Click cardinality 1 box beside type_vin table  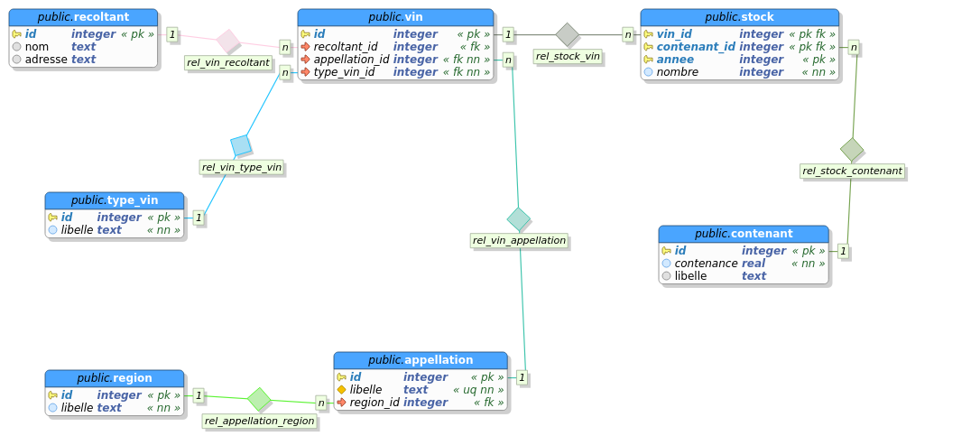(199, 218)
